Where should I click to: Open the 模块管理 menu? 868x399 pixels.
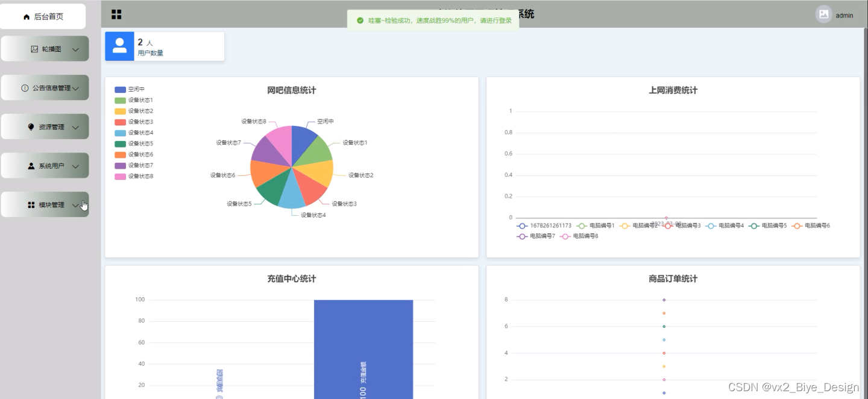[45, 204]
